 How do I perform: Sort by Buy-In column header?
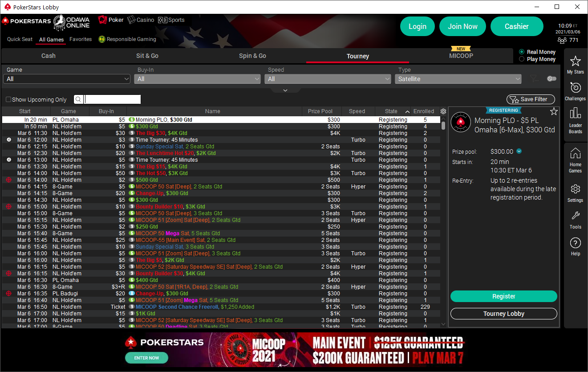[x=106, y=111]
